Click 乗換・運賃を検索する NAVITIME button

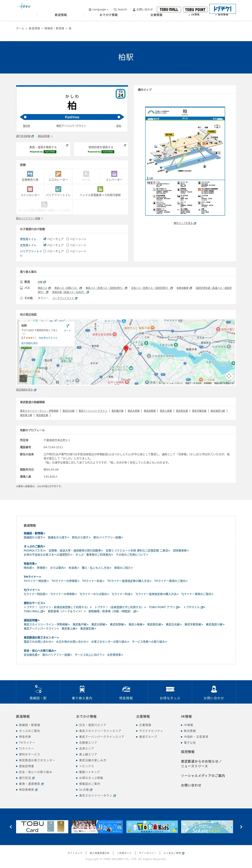[x=43, y=149]
